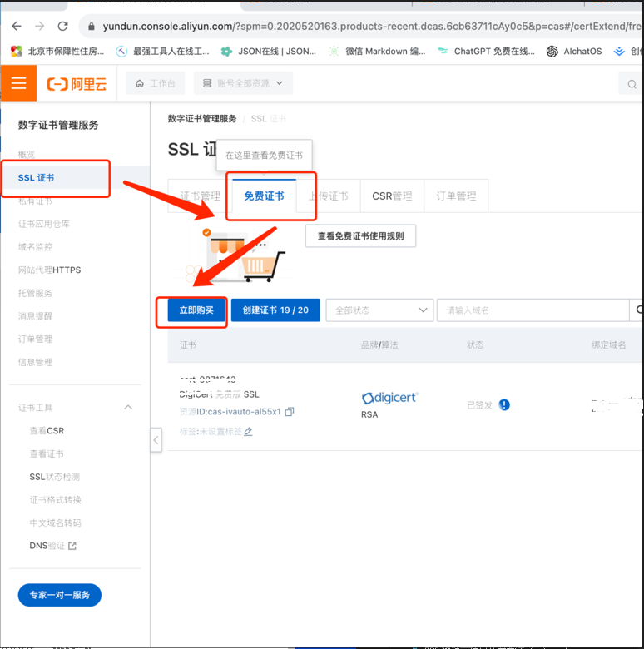
Task: Copy resource ID cas-ivauto-al55x1
Action: [x=290, y=411]
